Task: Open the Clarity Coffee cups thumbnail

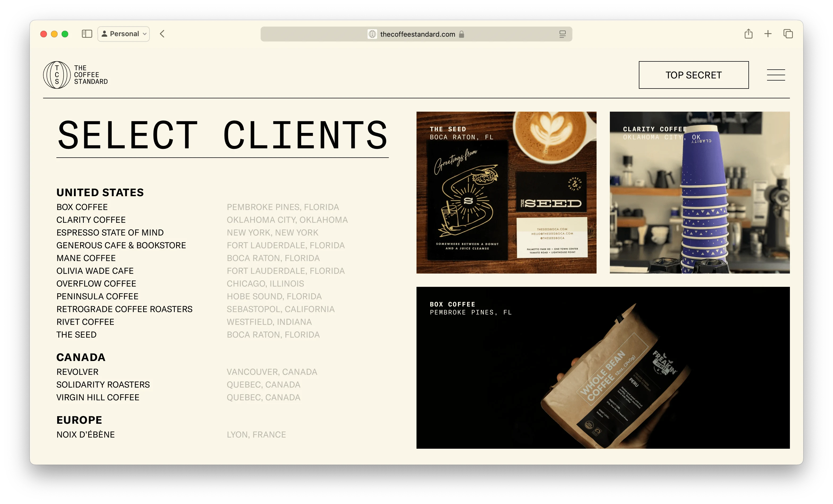Action: tap(699, 192)
